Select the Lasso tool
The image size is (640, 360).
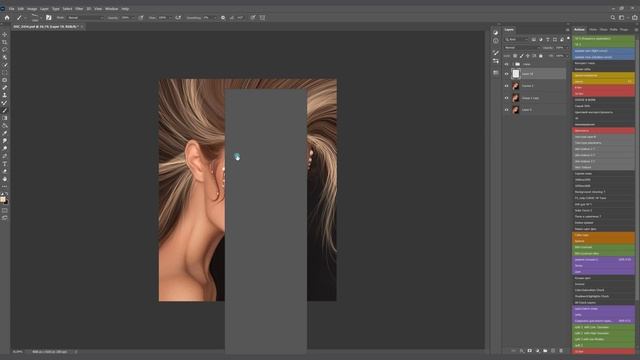pos(4,49)
